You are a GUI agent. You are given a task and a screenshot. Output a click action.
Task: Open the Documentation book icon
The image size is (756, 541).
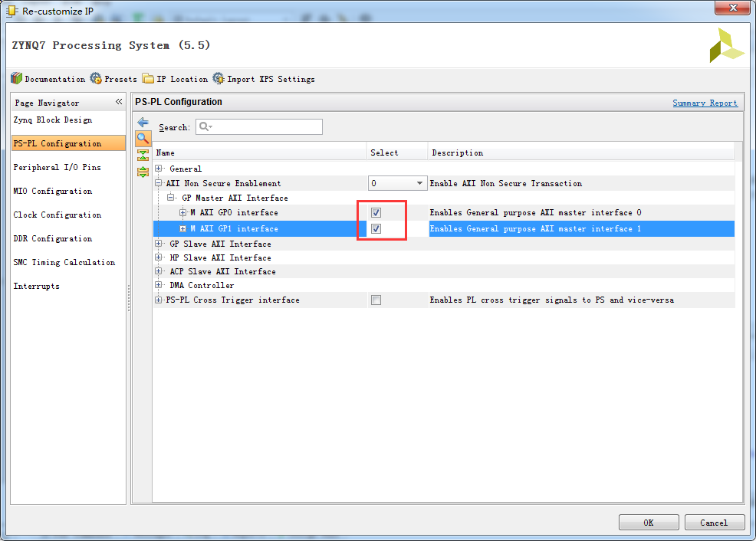(16, 78)
